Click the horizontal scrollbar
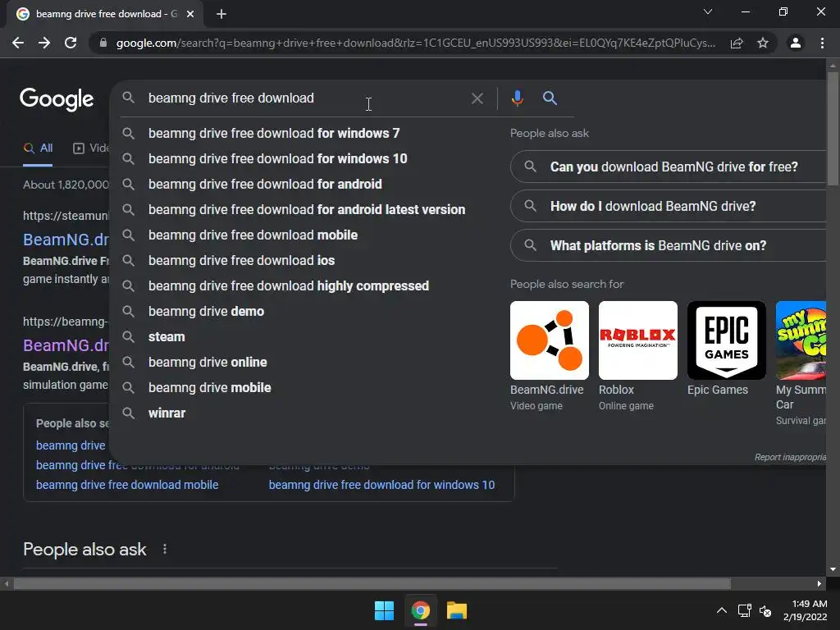This screenshot has height=630, width=840. click(372, 583)
